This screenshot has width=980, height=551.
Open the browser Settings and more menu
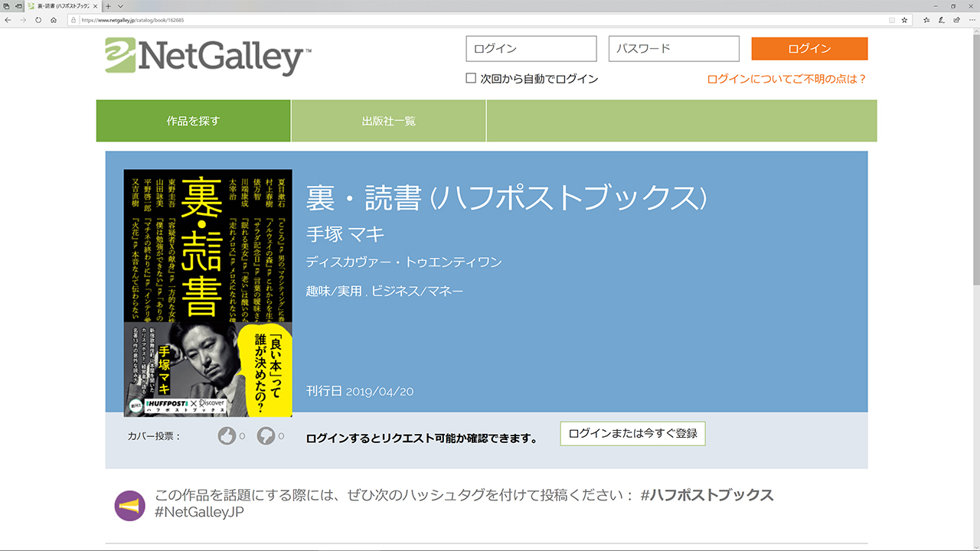tap(971, 20)
